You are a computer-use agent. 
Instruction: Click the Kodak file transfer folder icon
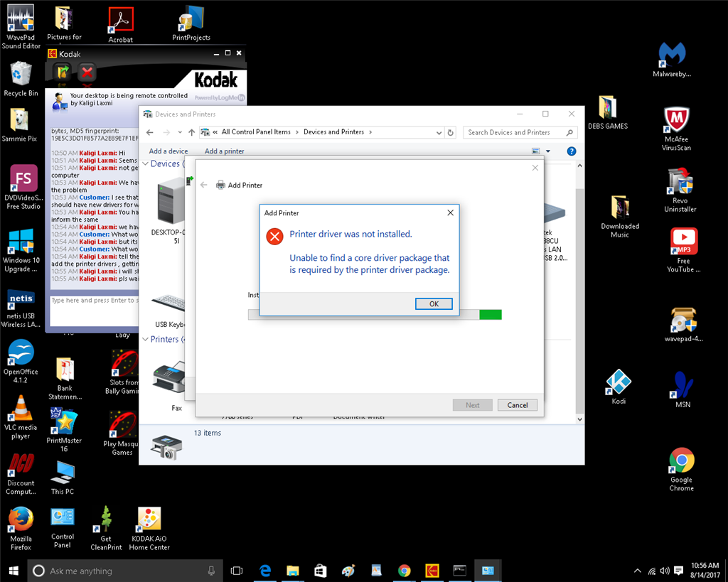(63, 72)
